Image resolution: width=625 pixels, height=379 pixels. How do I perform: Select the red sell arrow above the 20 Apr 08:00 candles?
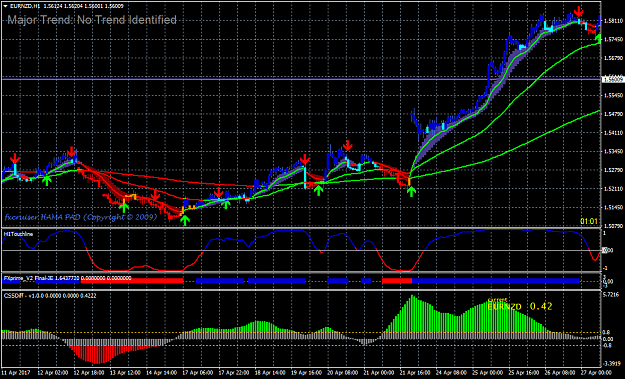(x=348, y=145)
